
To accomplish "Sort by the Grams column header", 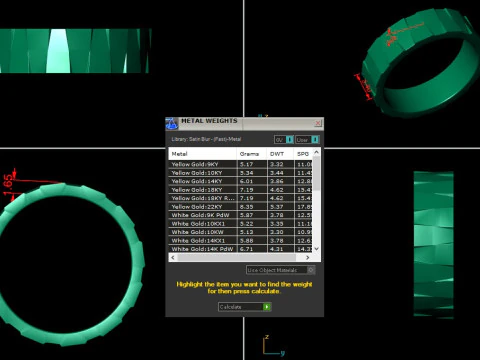I will point(252,154).
